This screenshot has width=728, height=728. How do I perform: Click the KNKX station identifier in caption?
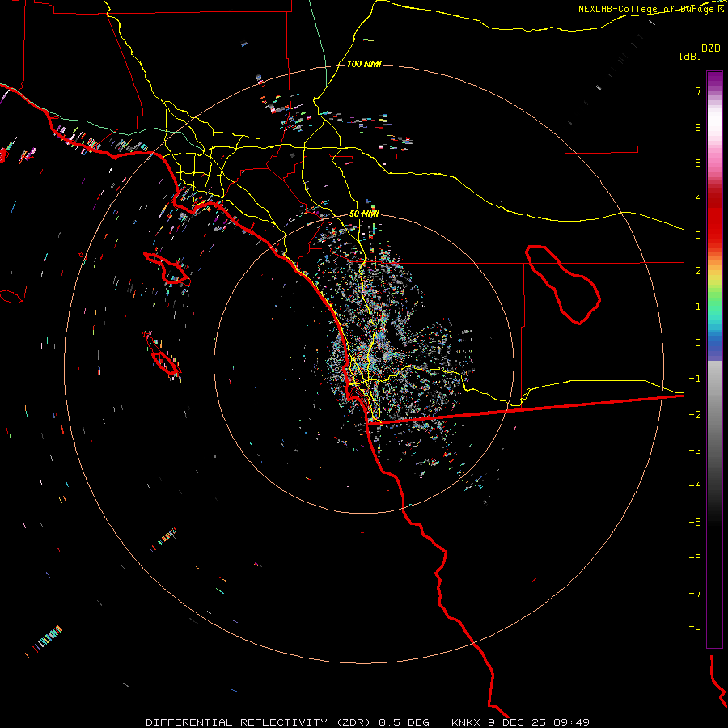click(467, 722)
